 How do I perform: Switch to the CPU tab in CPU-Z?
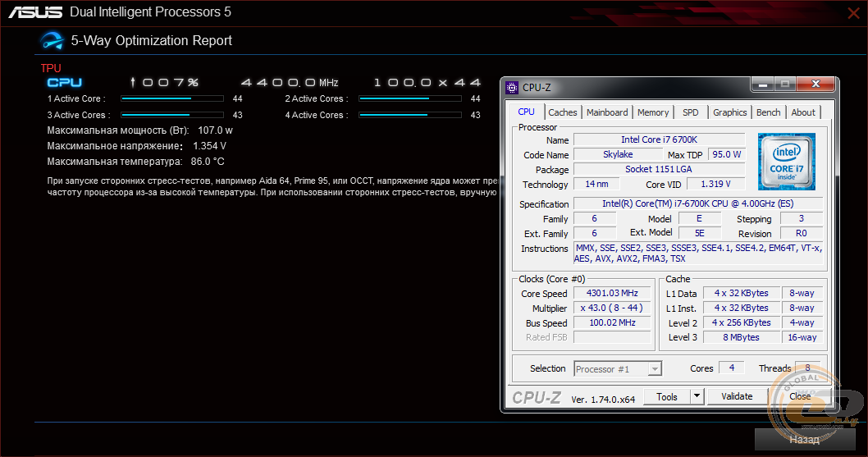(526, 112)
